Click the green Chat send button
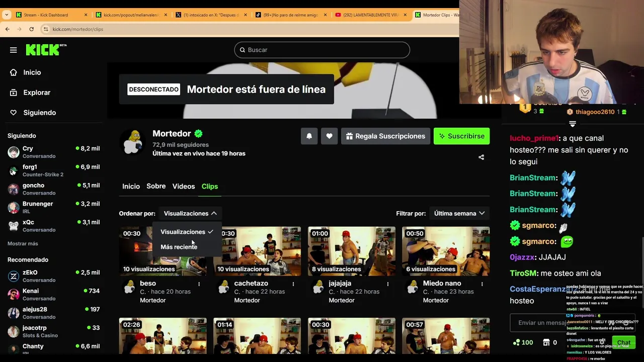 click(624, 342)
